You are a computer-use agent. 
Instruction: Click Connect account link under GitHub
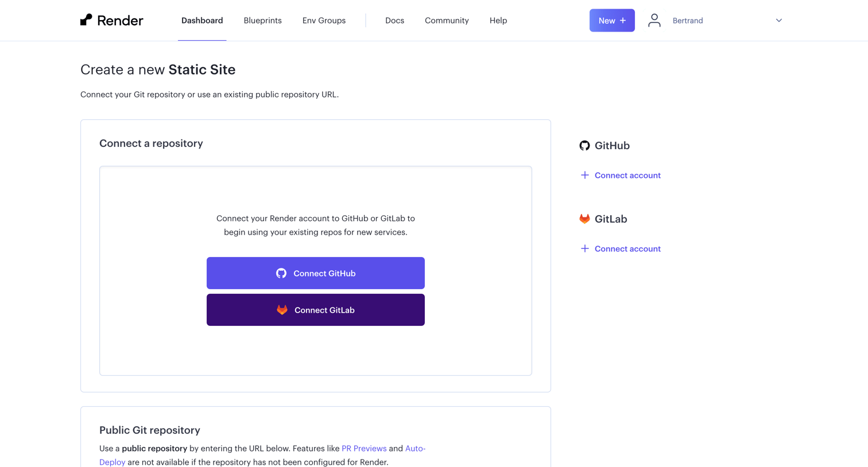pyautogui.click(x=627, y=175)
